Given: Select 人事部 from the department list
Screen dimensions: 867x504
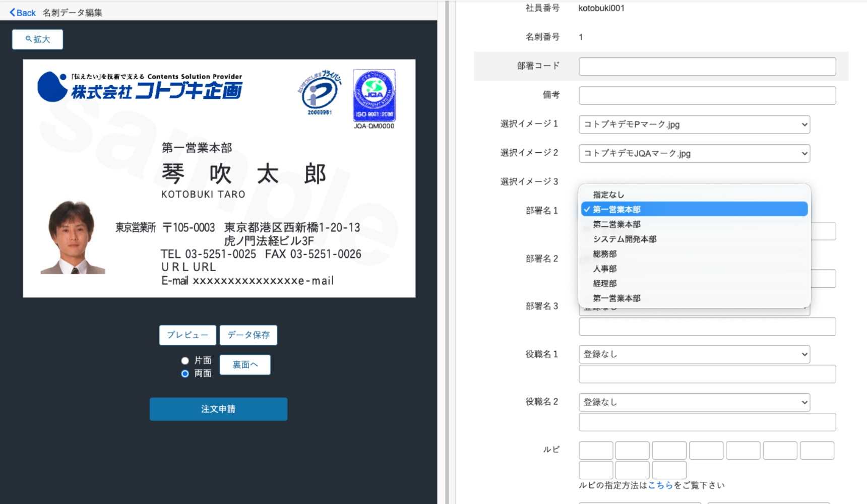Looking at the screenshot, I should [x=605, y=269].
